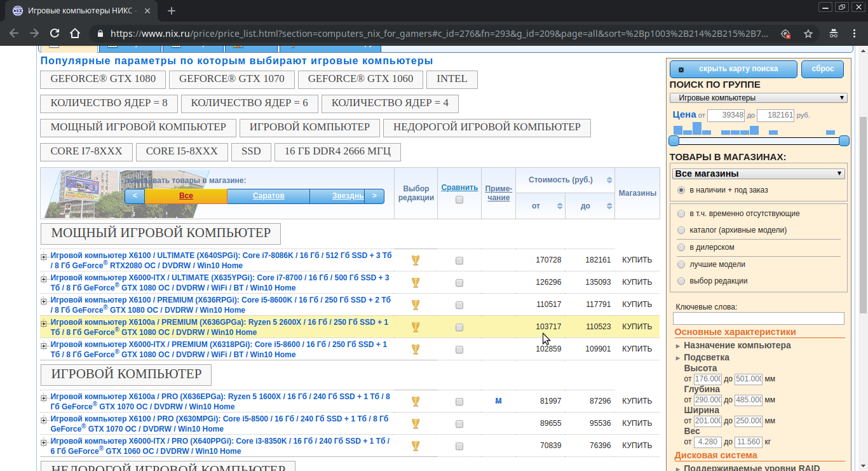Expand details for X636EPGa row
Image resolution: width=868 pixels, height=471 pixels.
pos(44,398)
